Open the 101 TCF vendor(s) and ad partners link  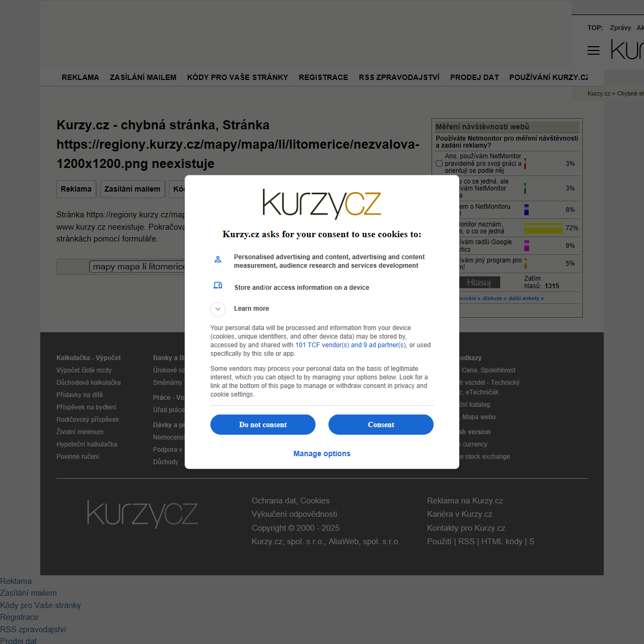click(351, 345)
